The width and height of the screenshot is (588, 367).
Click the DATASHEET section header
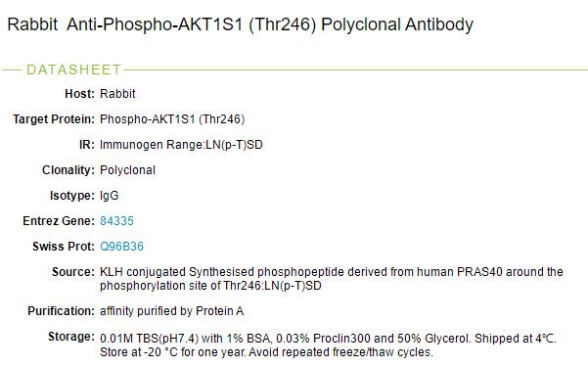[x=74, y=69]
